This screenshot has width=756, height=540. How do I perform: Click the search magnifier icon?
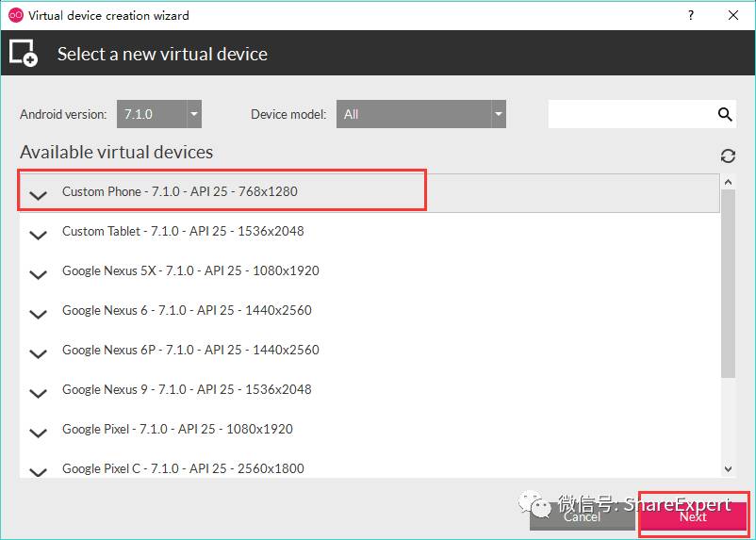click(x=725, y=114)
